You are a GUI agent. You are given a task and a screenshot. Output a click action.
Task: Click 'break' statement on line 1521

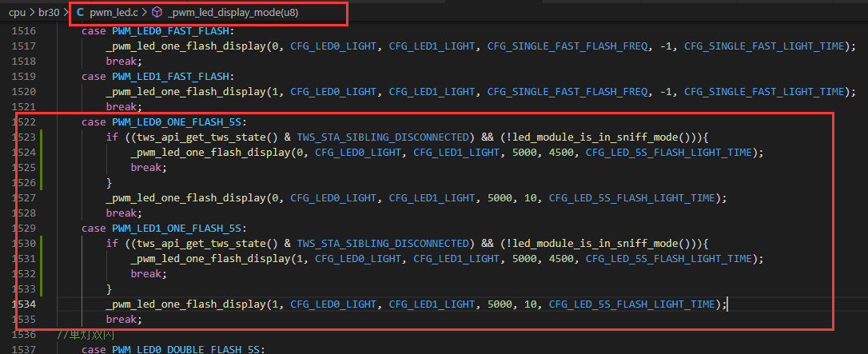pos(121,107)
